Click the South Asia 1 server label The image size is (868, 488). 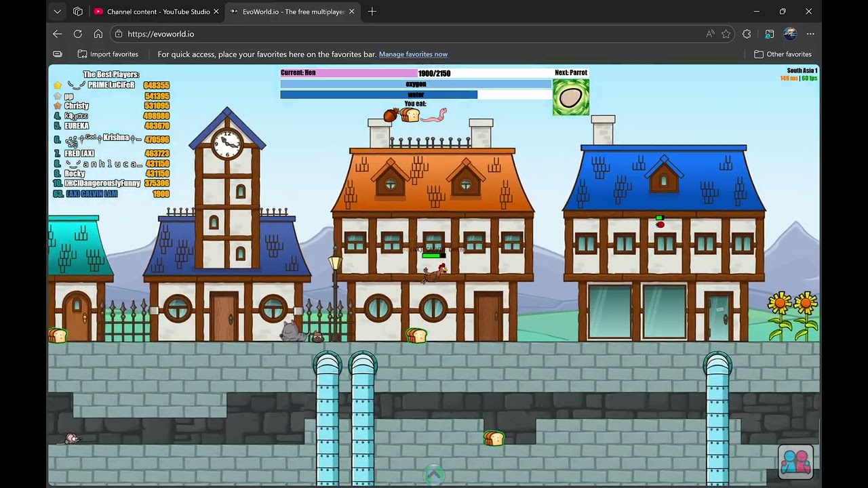pos(802,70)
